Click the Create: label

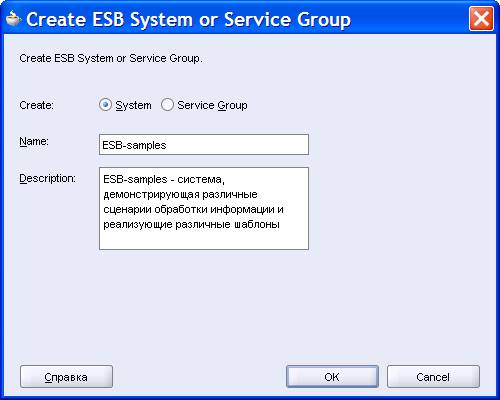click(36, 105)
